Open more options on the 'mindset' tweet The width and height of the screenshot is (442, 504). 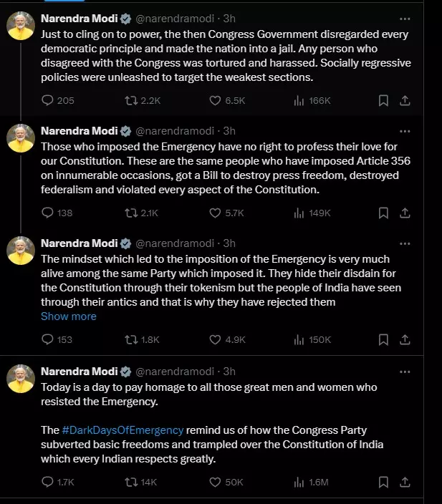(x=405, y=243)
